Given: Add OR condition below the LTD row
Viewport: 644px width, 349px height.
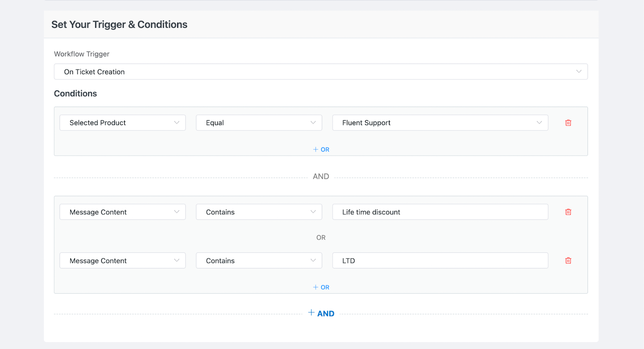Looking at the screenshot, I should tap(321, 287).
